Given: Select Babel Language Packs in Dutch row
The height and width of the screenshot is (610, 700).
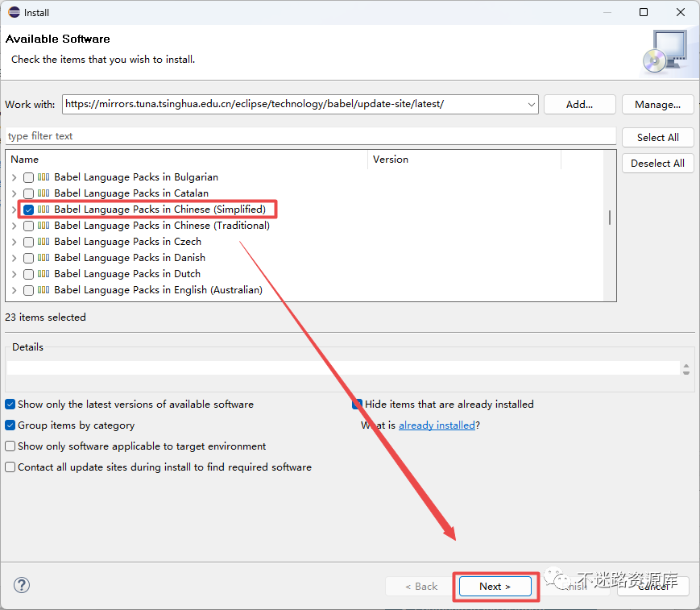Looking at the screenshot, I should click(127, 274).
